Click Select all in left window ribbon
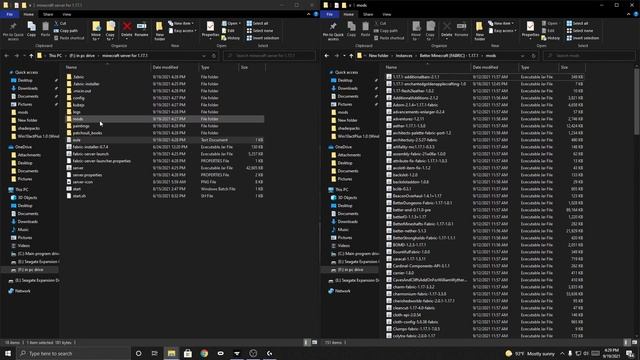 point(257,23)
